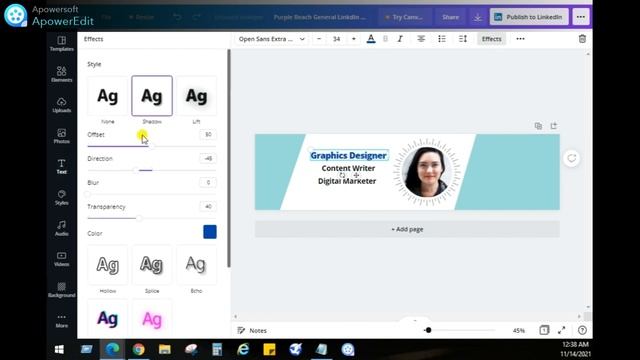Screen dimensions: 640x360
Task: Open the Videos sidebar tab
Action: pos(62,259)
